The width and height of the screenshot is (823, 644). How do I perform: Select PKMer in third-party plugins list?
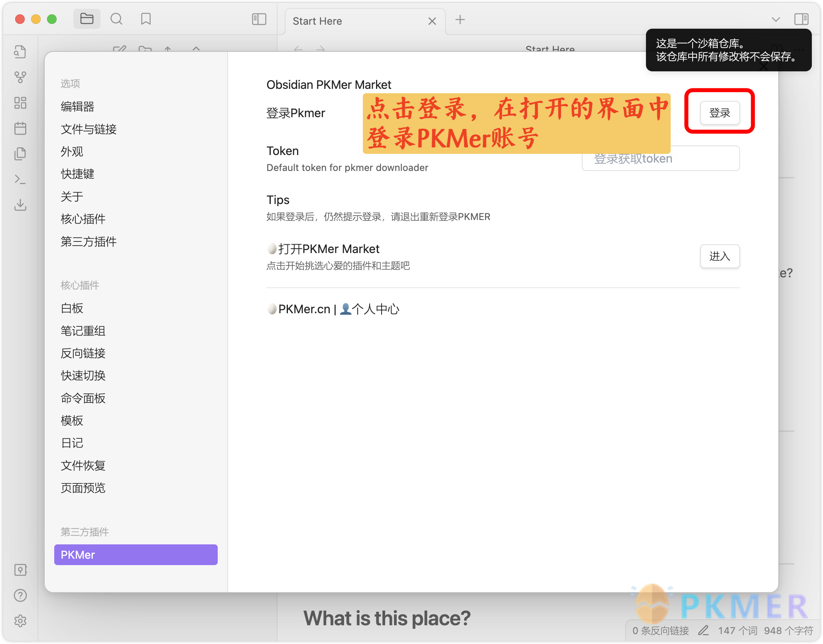point(136,555)
